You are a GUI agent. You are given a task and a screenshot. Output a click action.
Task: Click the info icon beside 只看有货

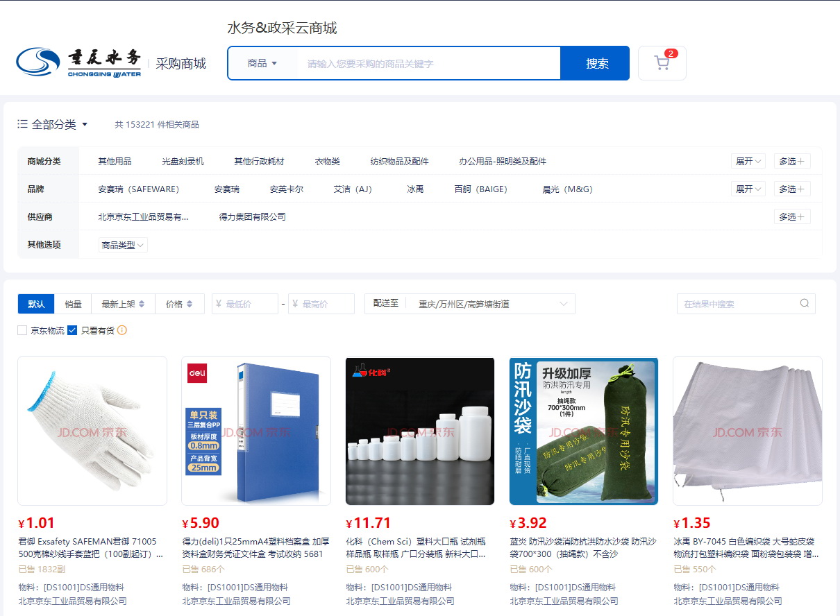point(122,330)
